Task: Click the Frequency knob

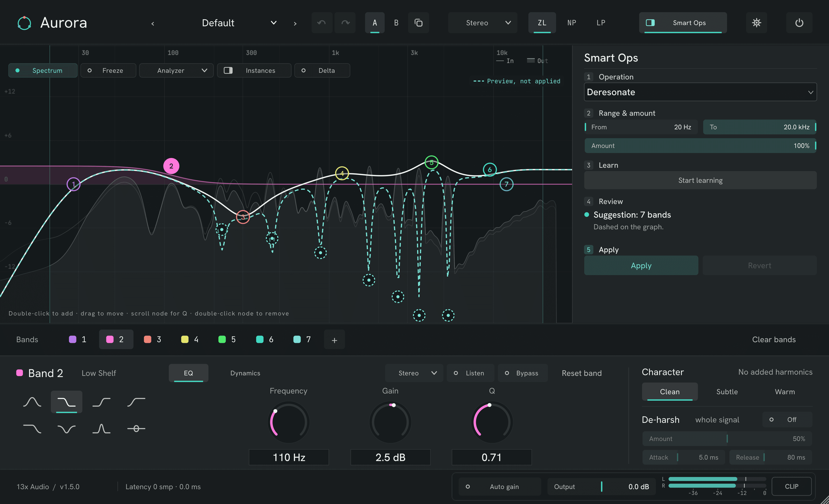Action: (289, 422)
